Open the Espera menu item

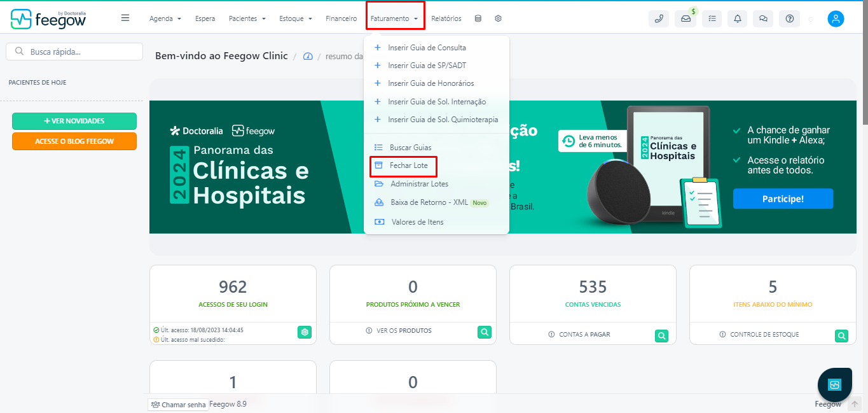[x=205, y=18]
